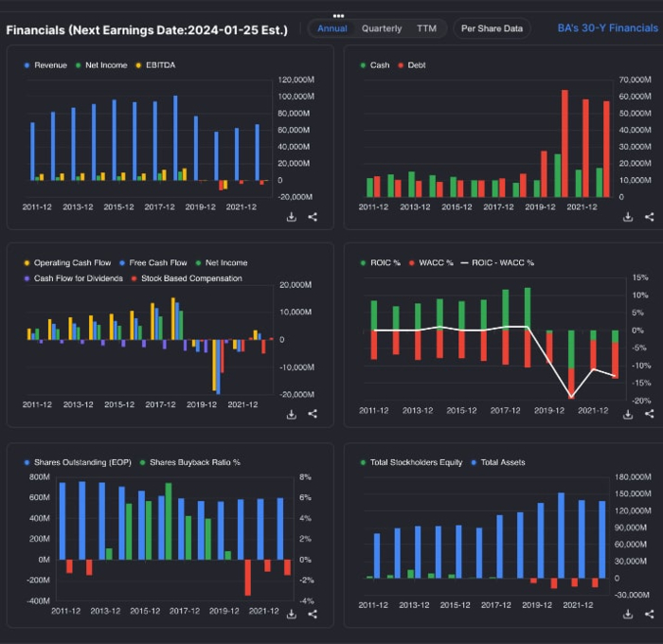The height and width of the screenshot is (644, 663).
Task: Share the Shares Outstanding chart
Action: pyautogui.click(x=313, y=614)
